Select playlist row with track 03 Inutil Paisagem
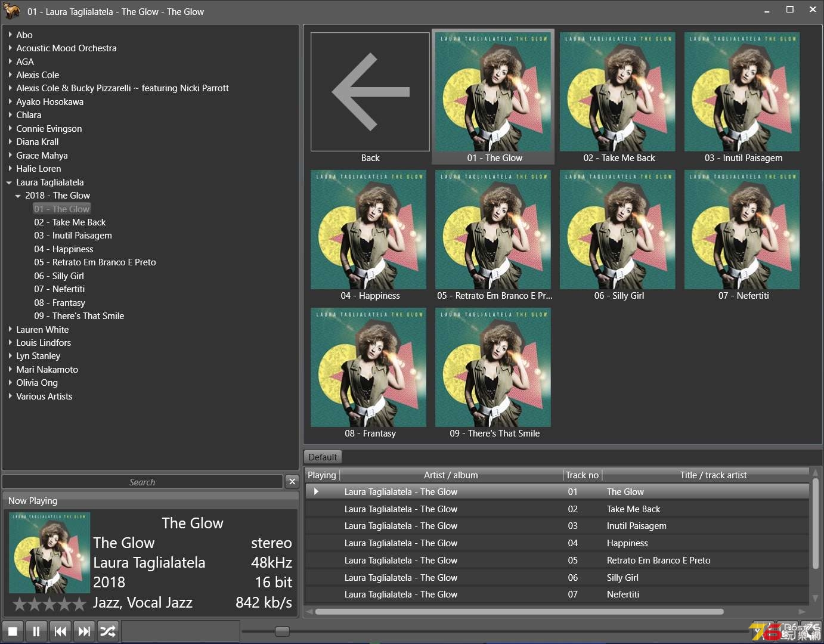 [557, 526]
